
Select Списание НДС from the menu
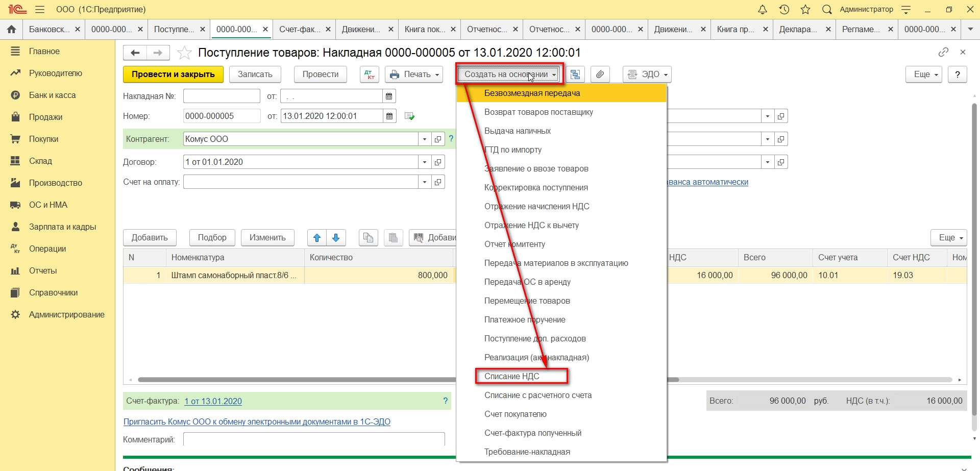click(x=512, y=376)
